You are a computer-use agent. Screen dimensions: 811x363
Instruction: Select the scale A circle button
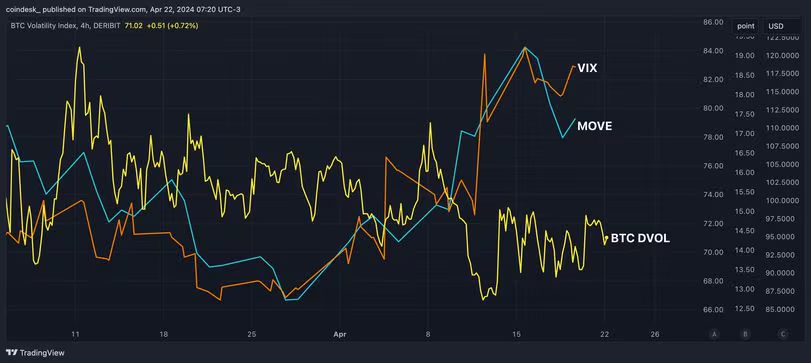pos(714,334)
